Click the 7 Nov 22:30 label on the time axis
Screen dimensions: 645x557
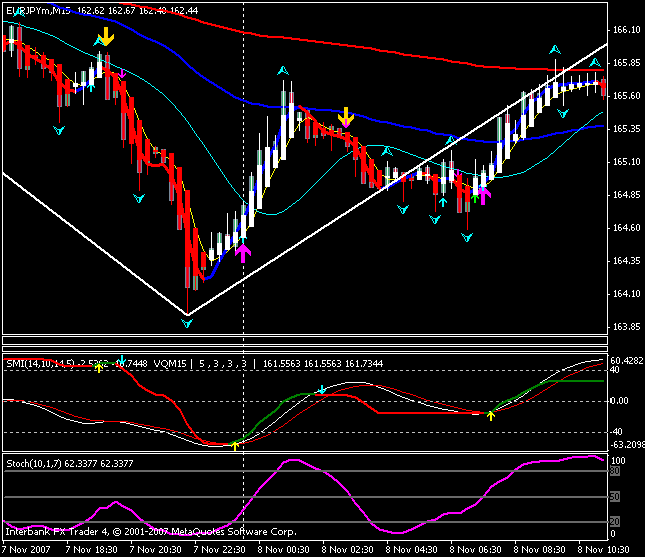point(219,550)
